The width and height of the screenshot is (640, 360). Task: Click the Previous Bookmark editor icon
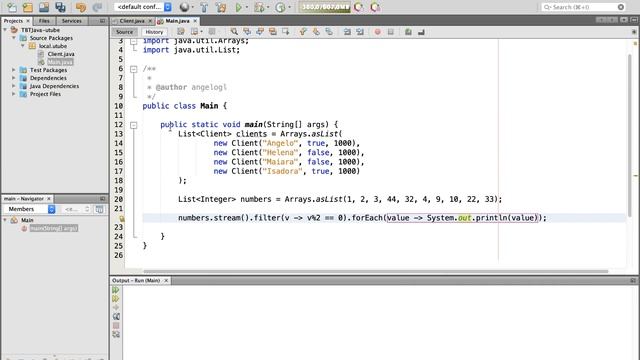coord(303,32)
